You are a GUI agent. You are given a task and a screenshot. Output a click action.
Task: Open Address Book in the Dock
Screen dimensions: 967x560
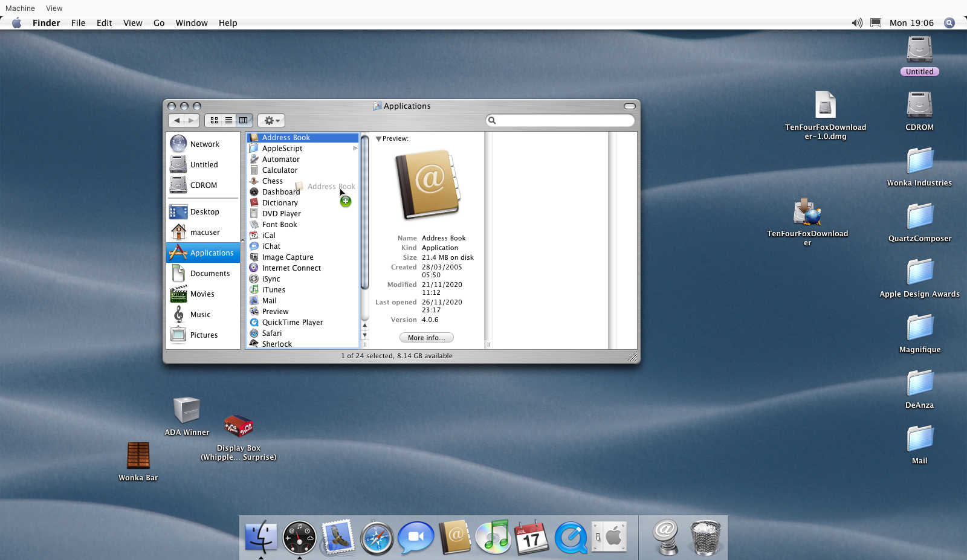[454, 537]
